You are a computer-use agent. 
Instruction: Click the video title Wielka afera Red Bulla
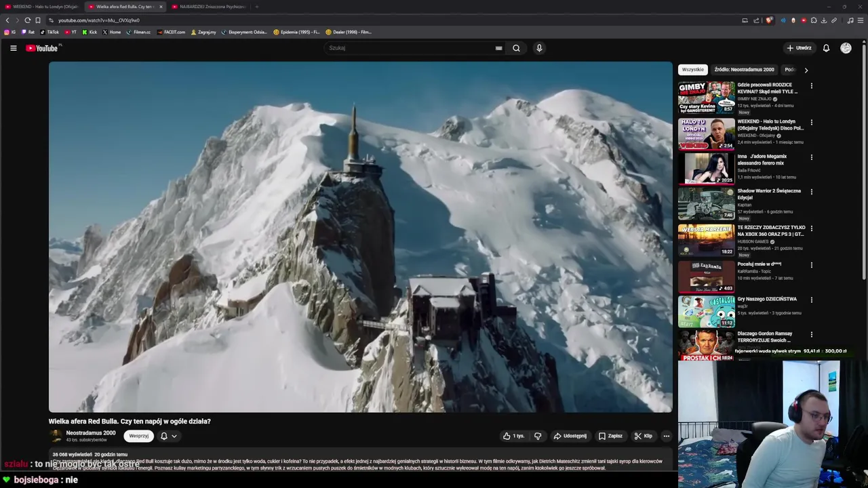(130, 422)
